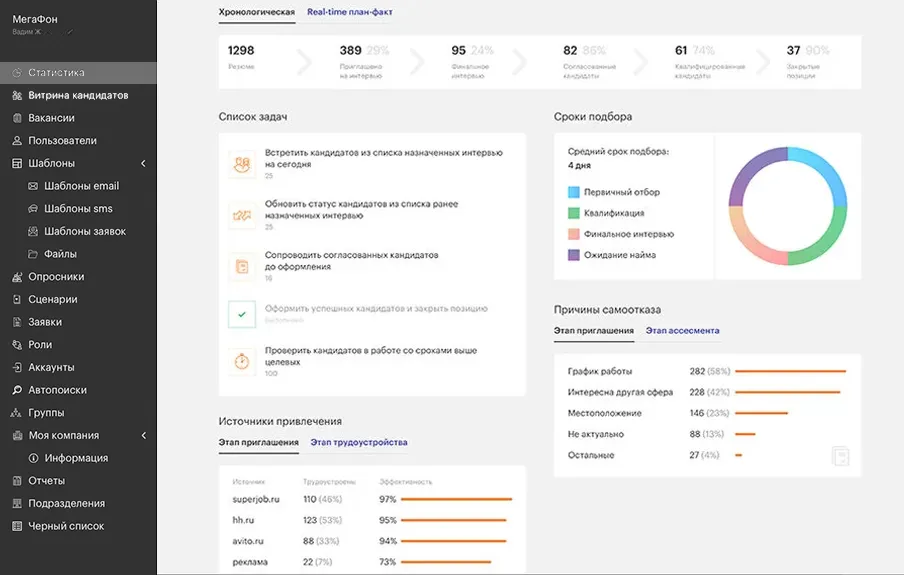Click the update candidate status task icon
Screen dimensions: 904x575
point(241,213)
